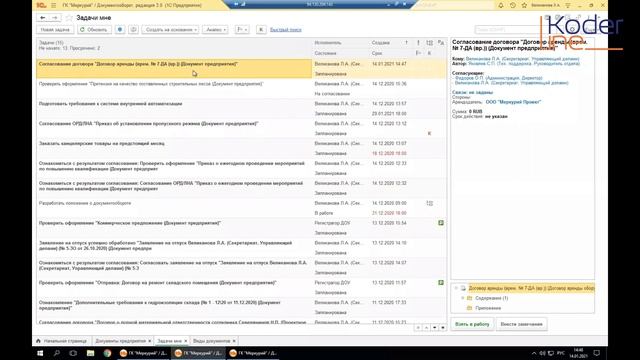Sort by the up-arrow column header

click(x=406, y=42)
